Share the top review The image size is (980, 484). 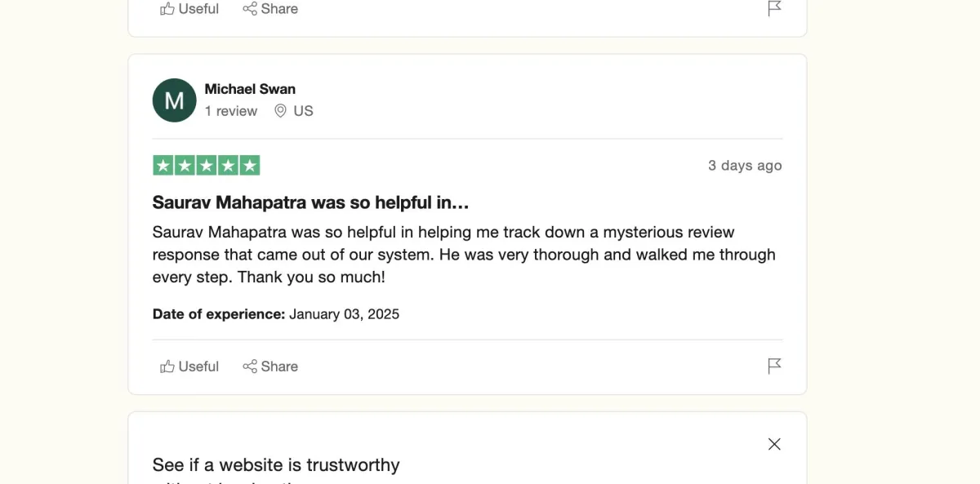(x=270, y=9)
